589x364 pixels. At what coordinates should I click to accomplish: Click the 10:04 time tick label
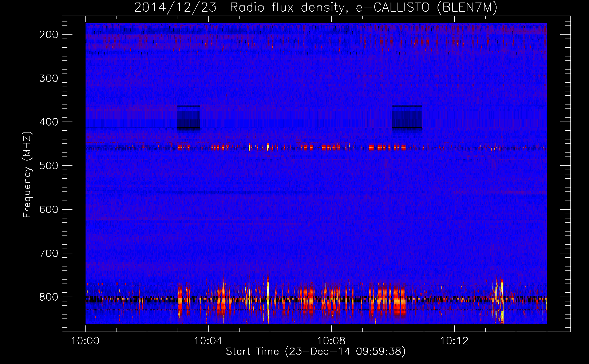click(208, 341)
